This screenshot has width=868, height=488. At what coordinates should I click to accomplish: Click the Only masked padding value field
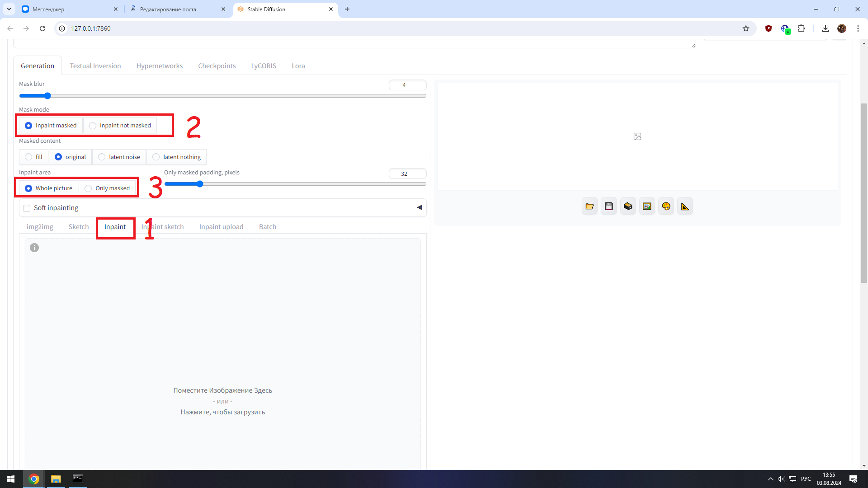point(407,174)
